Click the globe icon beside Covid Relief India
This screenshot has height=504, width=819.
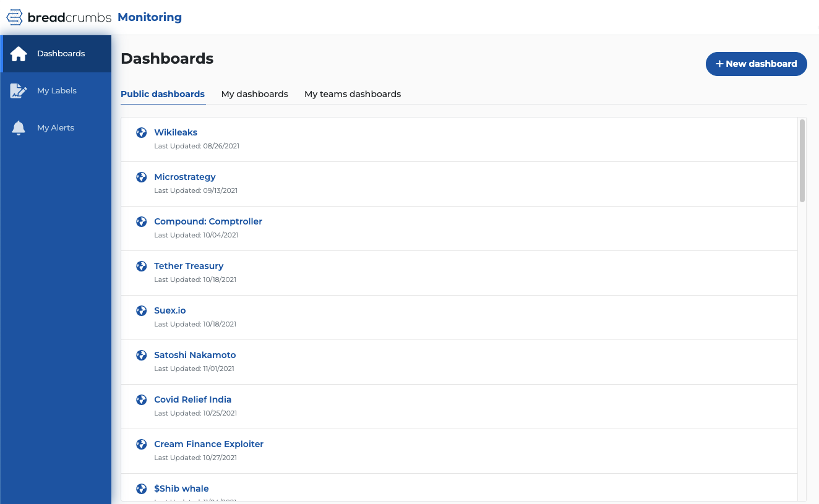tap(141, 399)
